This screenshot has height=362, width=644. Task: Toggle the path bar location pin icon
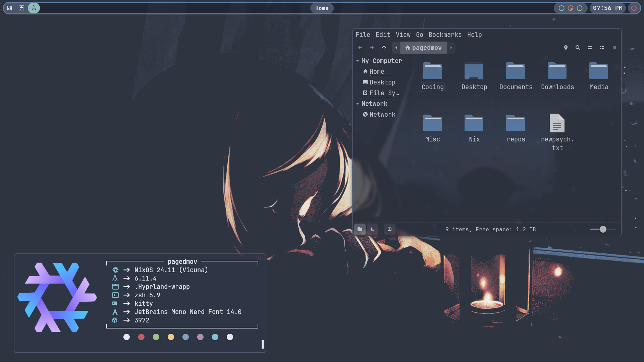[x=566, y=48]
